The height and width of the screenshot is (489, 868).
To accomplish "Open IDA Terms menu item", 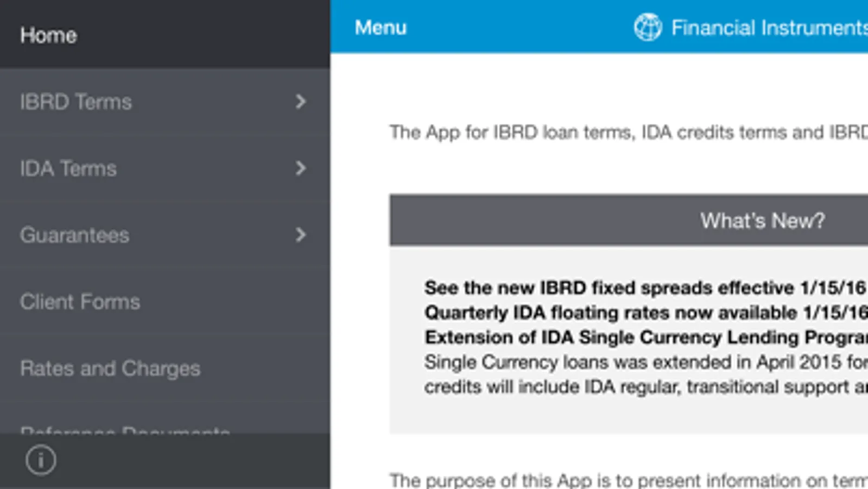I will coord(165,168).
